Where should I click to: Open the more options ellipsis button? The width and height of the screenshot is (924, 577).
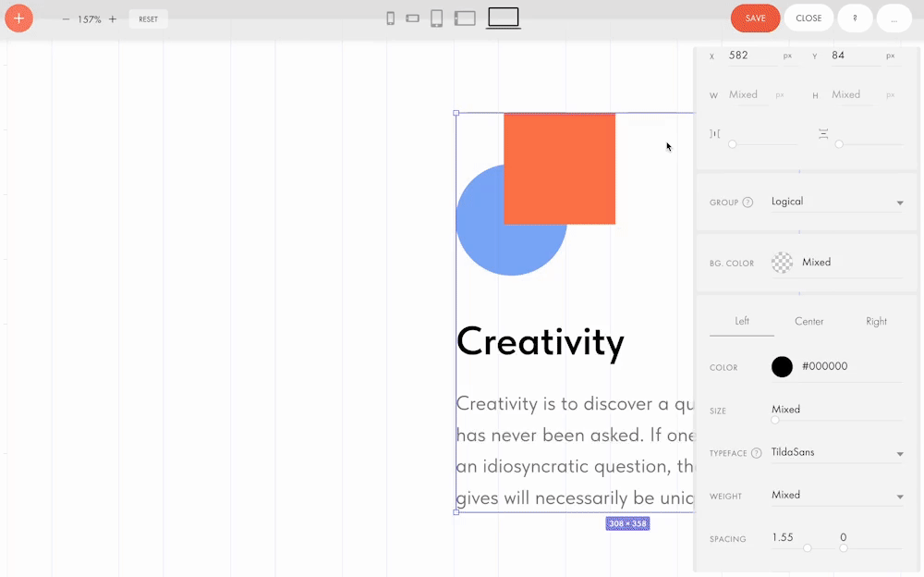click(x=894, y=18)
